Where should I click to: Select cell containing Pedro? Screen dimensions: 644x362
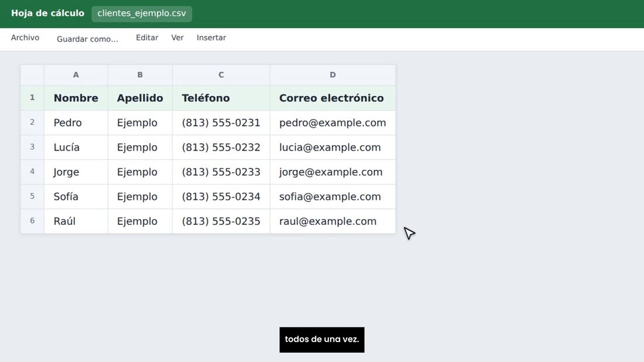(x=76, y=122)
